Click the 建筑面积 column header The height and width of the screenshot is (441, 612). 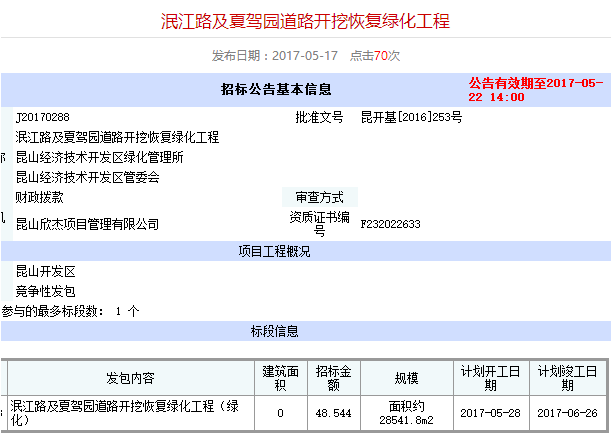point(281,378)
